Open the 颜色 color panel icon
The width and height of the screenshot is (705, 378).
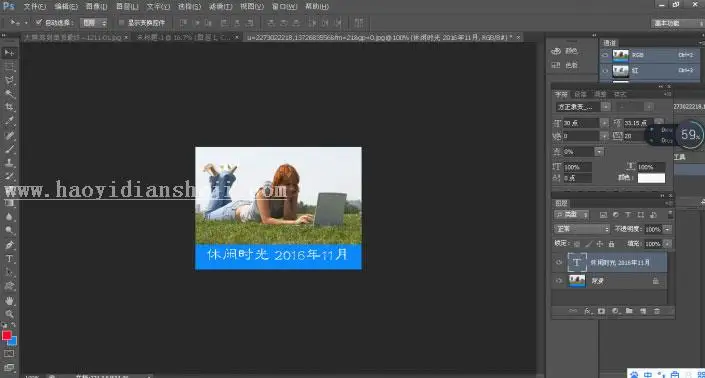556,51
